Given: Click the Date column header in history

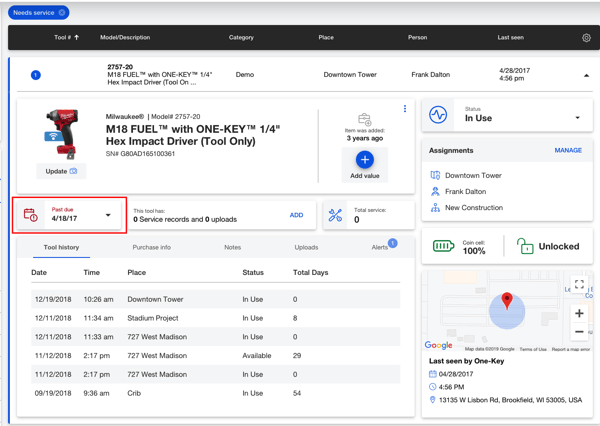Looking at the screenshot, I should pyautogui.click(x=39, y=273).
